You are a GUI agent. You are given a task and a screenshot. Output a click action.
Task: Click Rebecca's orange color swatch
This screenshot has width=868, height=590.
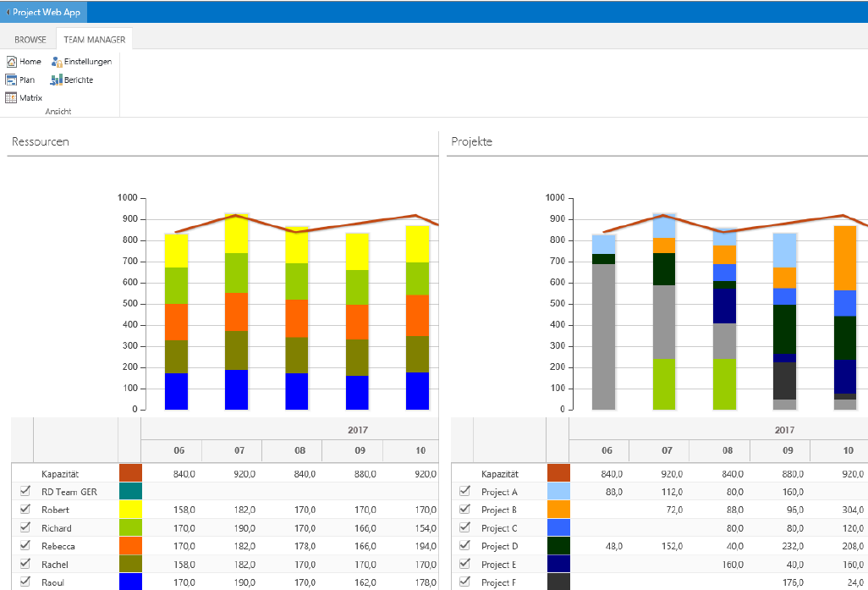click(130, 546)
